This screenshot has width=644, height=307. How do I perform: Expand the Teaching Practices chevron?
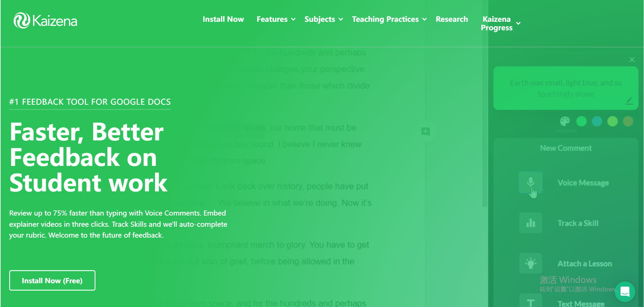(424, 20)
